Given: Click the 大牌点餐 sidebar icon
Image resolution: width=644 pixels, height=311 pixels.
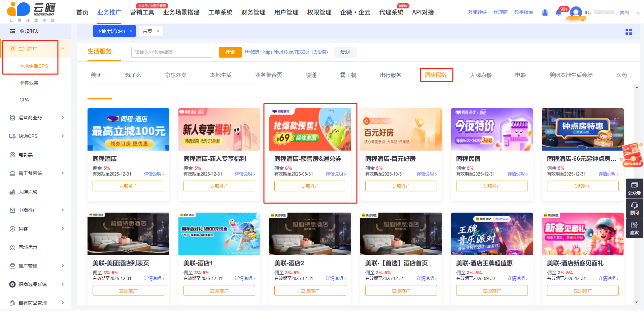Looking at the screenshot, I should tap(12, 192).
